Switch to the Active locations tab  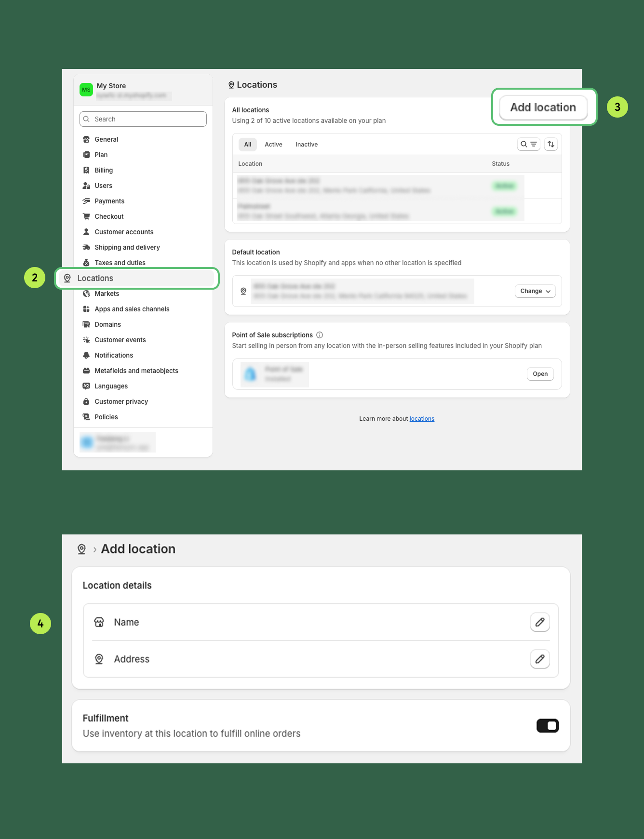(x=273, y=145)
